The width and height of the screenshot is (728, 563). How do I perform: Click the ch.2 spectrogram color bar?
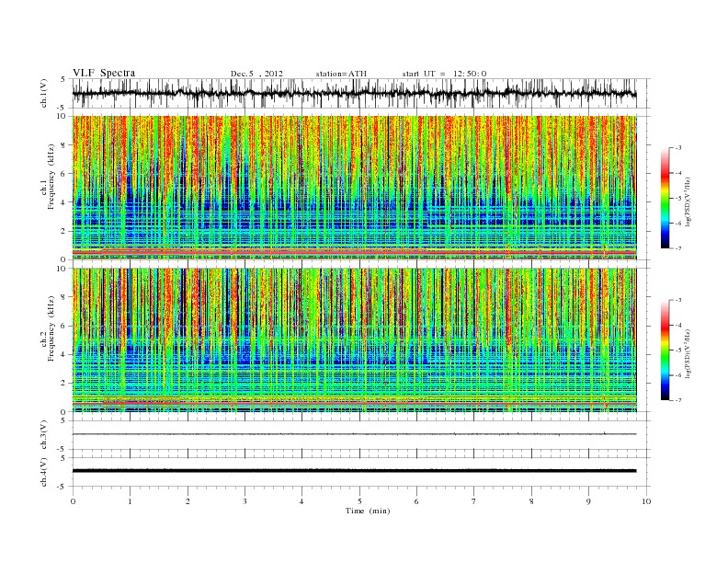click(x=665, y=350)
